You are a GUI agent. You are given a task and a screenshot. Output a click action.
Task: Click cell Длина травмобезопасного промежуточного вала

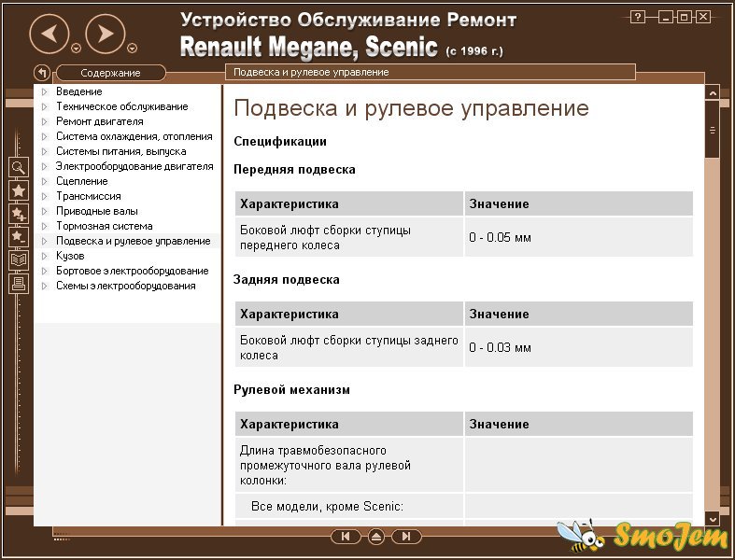(x=349, y=465)
